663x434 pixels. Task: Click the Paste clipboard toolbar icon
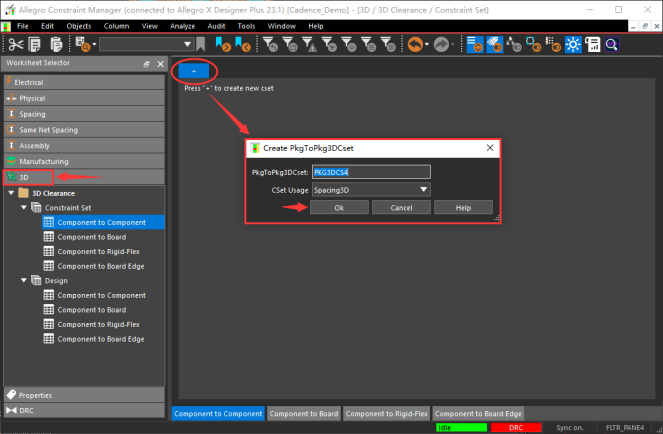coord(56,44)
